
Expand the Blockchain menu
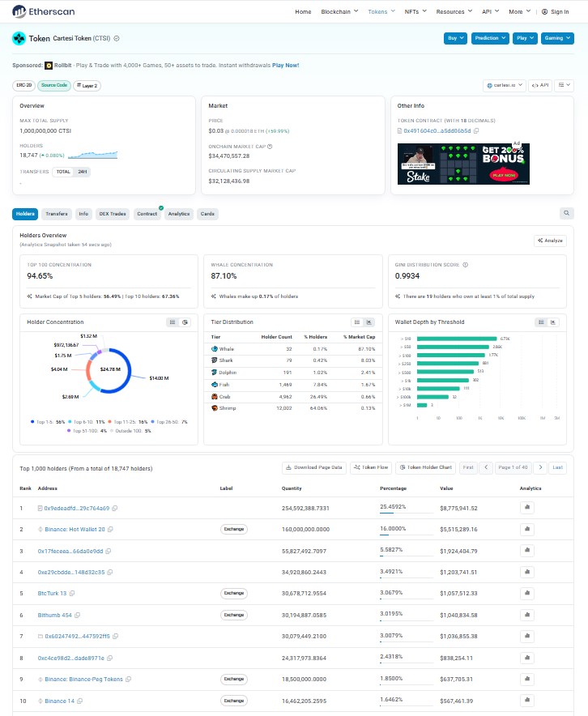tap(339, 12)
